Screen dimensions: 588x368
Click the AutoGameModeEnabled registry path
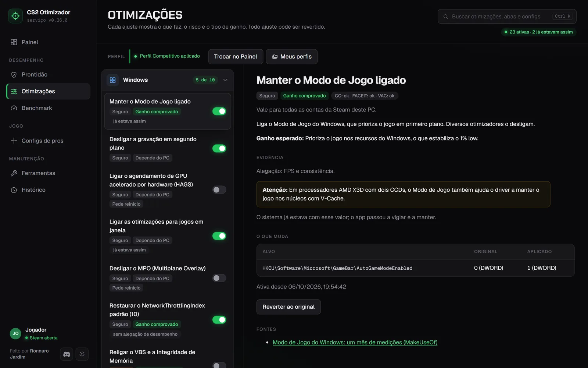[x=337, y=268]
